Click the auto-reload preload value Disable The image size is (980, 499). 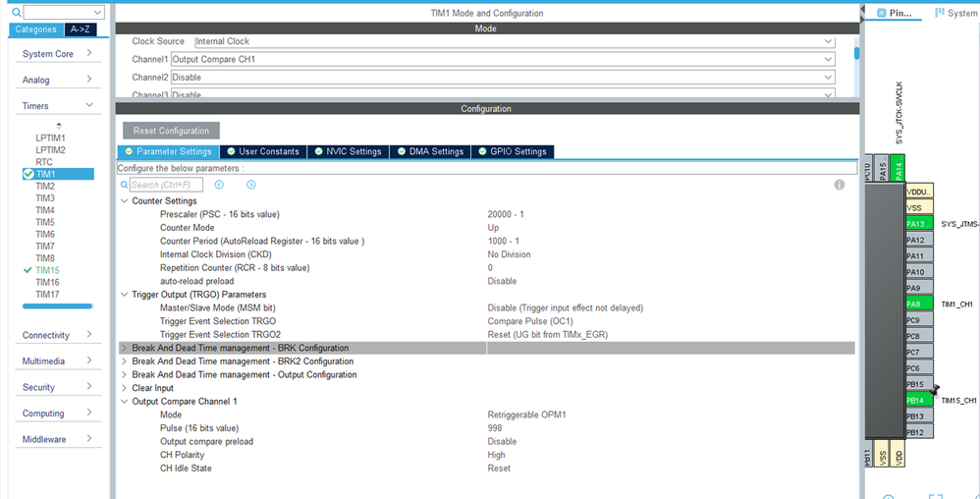(502, 281)
